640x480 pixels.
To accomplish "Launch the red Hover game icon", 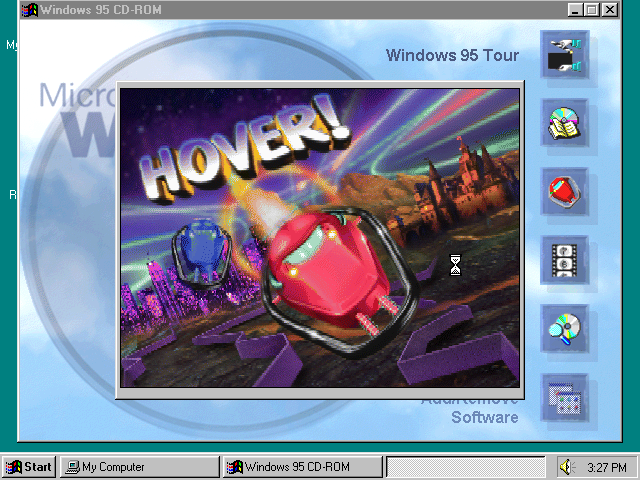I will [x=564, y=191].
